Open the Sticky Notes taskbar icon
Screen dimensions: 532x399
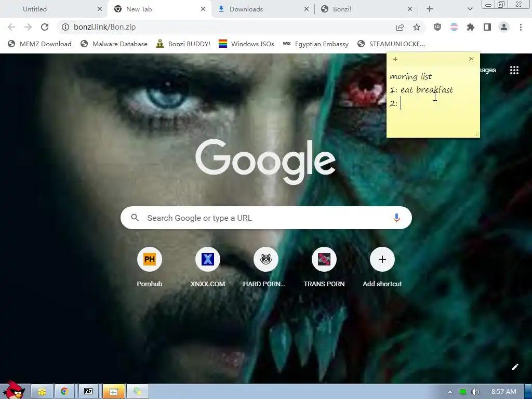(137, 392)
